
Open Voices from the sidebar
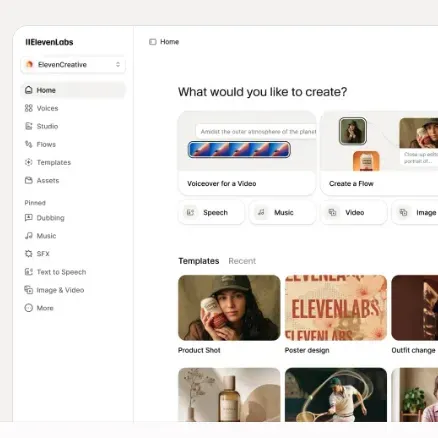(x=73, y=108)
